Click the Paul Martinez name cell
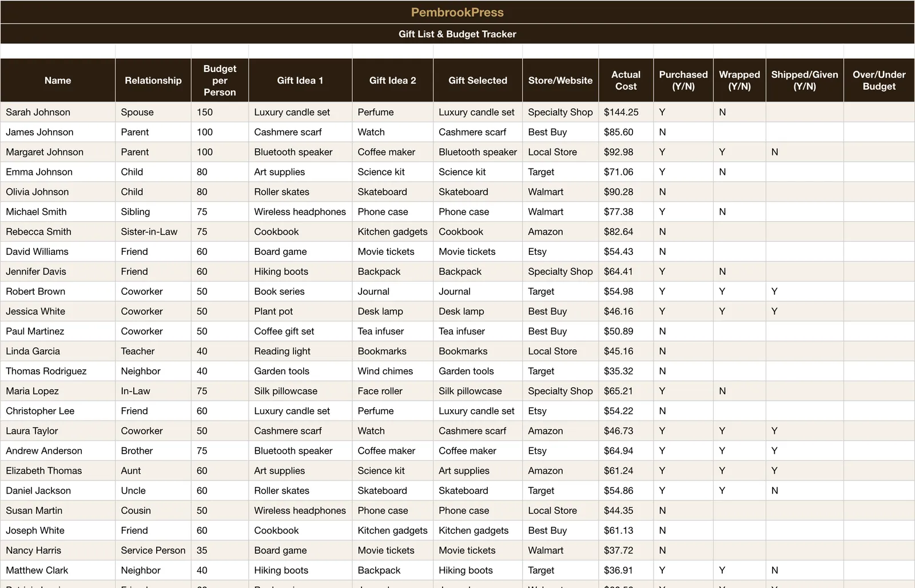This screenshot has height=588, width=915. point(58,331)
